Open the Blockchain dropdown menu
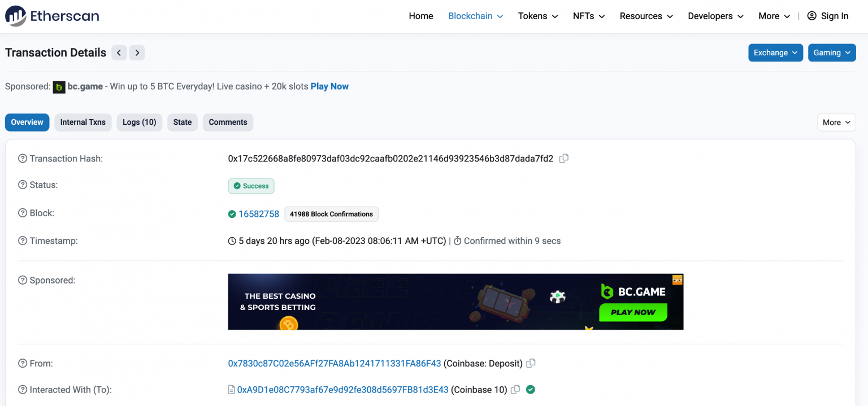Screen dimensions: 868x406 click(475, 16)
